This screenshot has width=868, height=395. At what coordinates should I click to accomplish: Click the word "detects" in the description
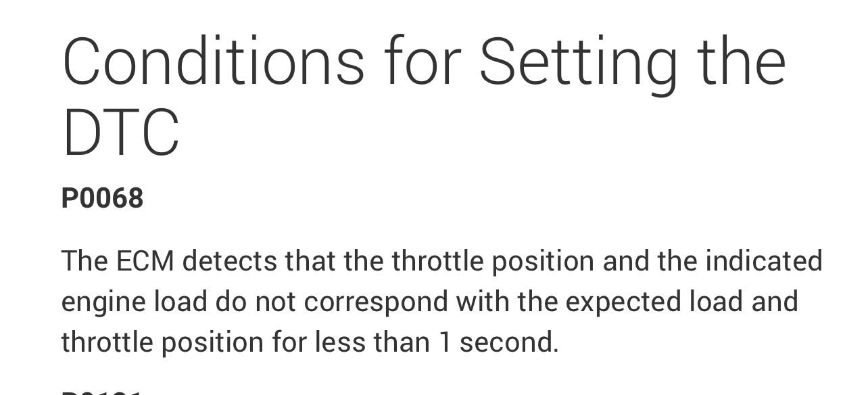[229, 261]
